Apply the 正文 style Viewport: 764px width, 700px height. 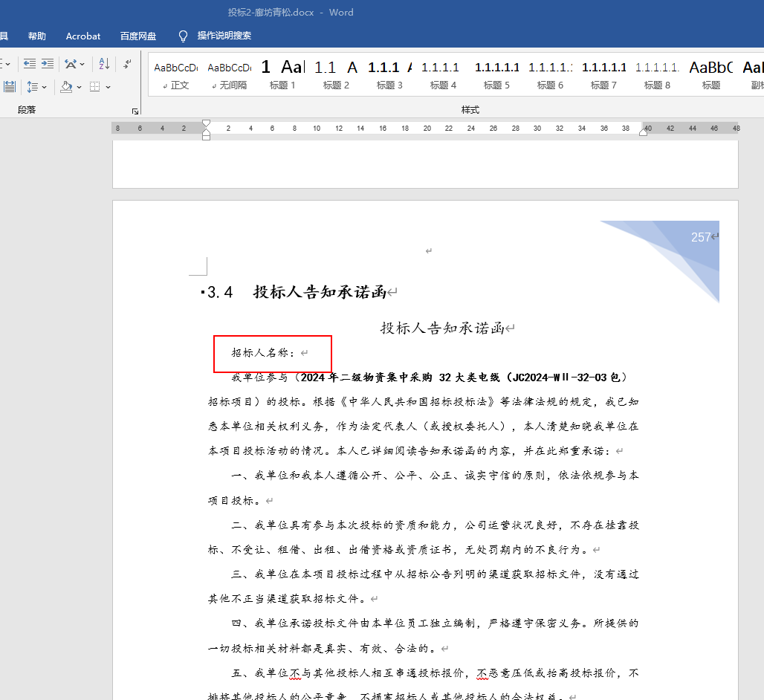[x=176, y=75]
